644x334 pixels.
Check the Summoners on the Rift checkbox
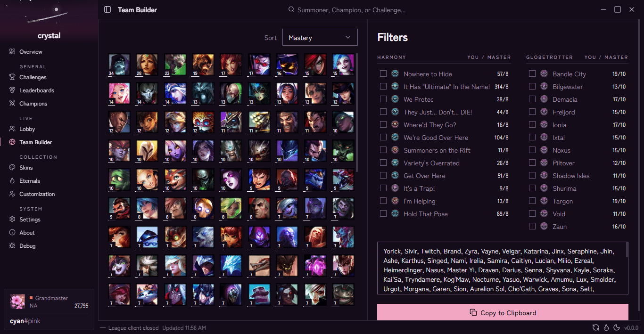pyautogui.click(x=383, y=150)
